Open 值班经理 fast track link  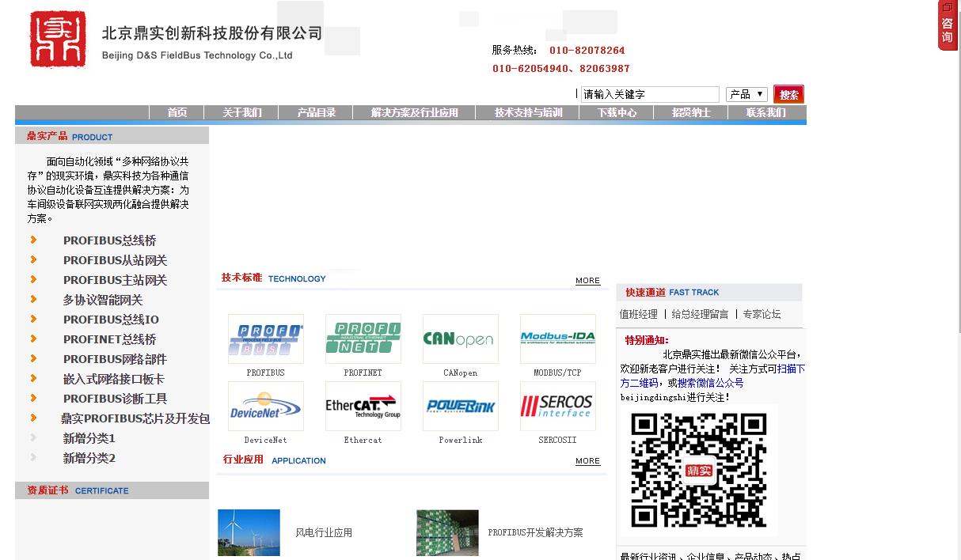pos(639,314)
